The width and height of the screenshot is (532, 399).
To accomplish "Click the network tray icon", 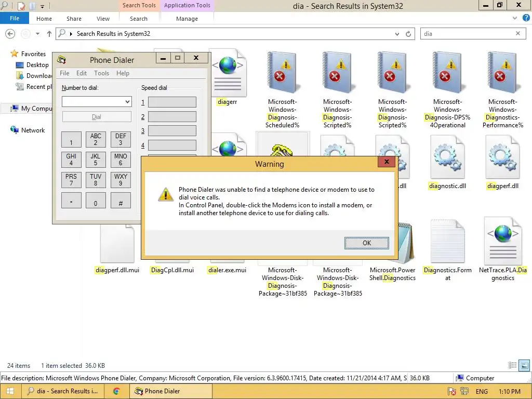I will click(464, 392).
